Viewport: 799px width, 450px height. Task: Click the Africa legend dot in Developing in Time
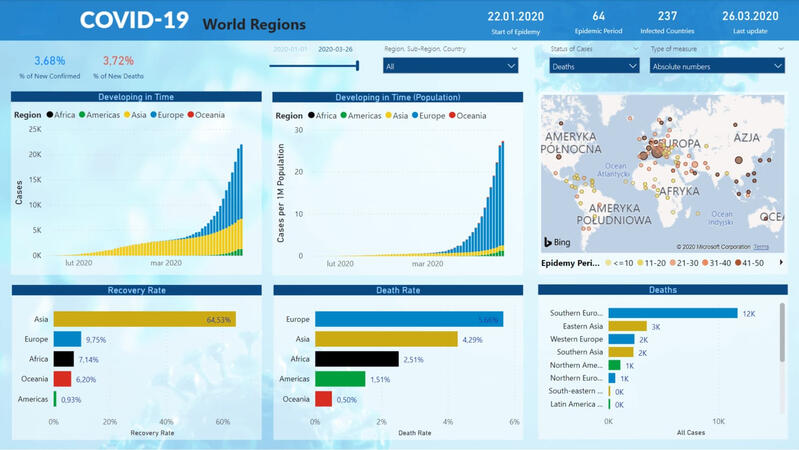click(50, 115)
